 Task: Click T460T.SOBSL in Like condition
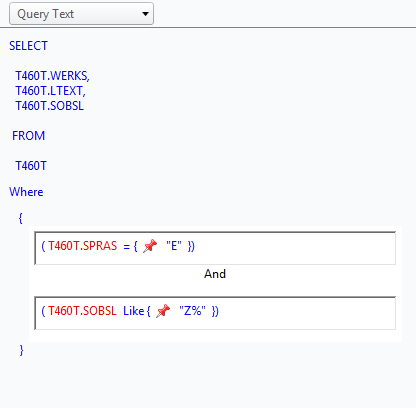click(x=82, y=311)
